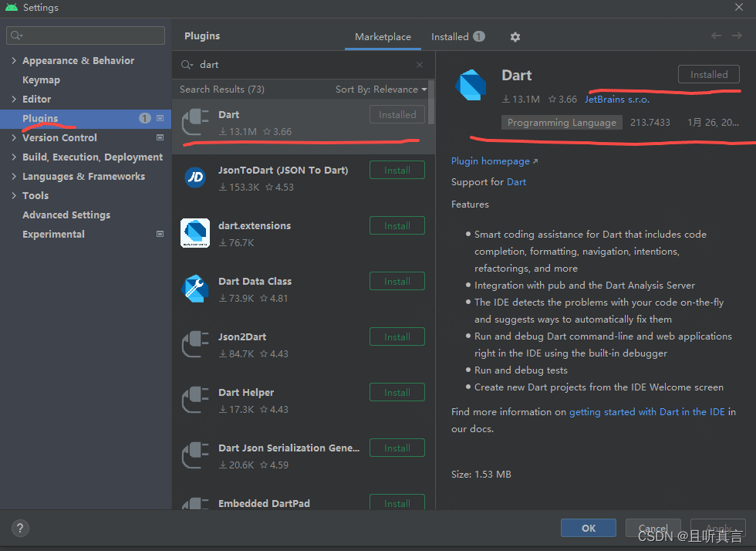Click the settings search input field
Viewport: 756px width, 551px height.
[86, 35]
